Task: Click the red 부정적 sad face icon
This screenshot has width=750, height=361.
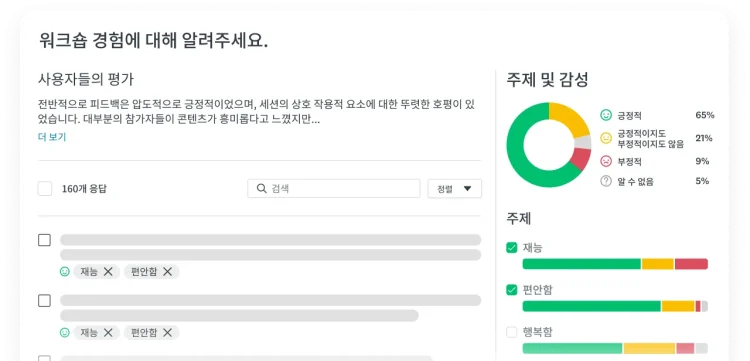Action: coord(606,161)
